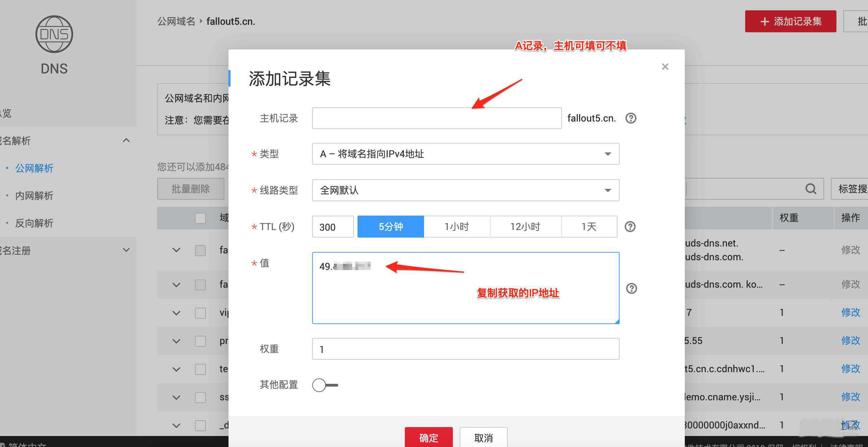Click 修改 in the row ending 7

coord(851,312)
